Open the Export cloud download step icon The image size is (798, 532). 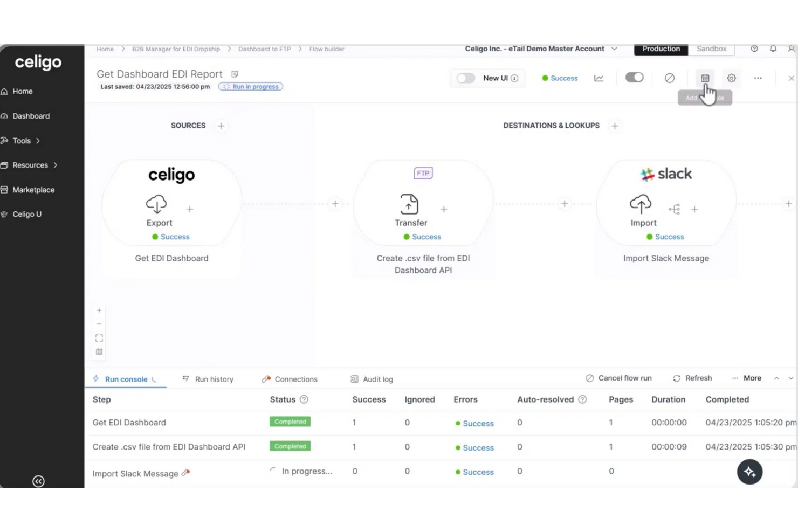coord(156,204)
